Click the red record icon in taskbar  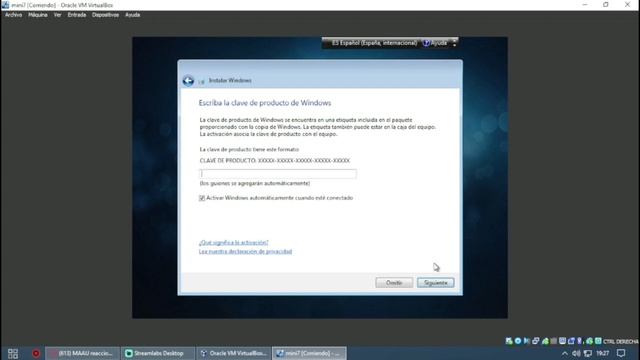click(36, 353)
